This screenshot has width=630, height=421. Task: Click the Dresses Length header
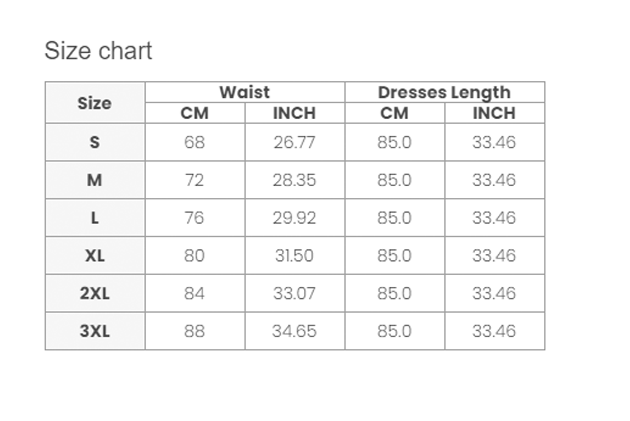coord(444,92)
